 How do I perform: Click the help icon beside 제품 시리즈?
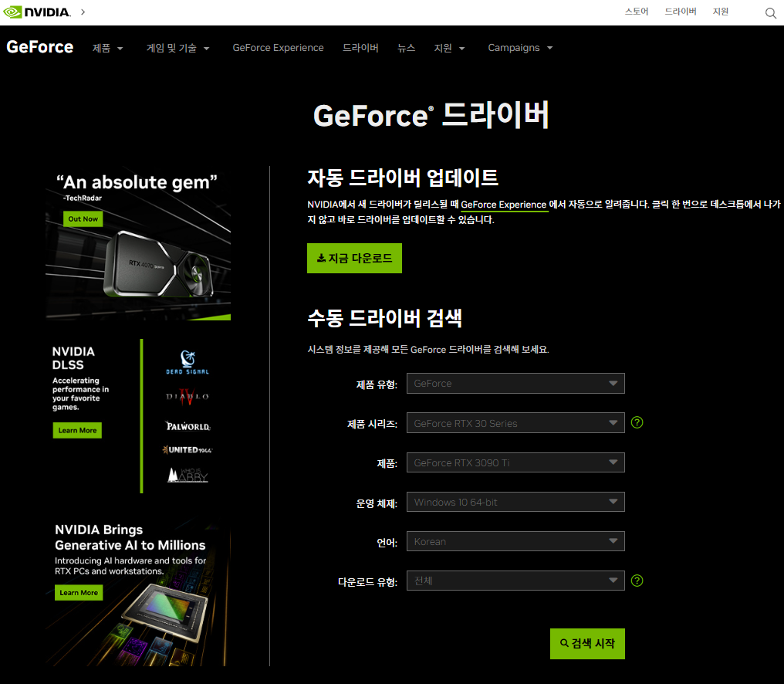click(x=637, y=422)
